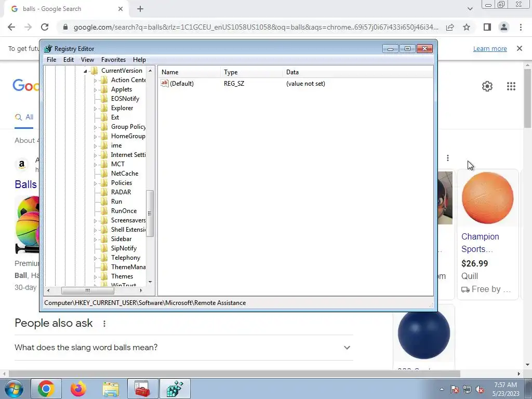Expand the Explorer key
Viewport: 532px width, 399px height.
[96, 109]
